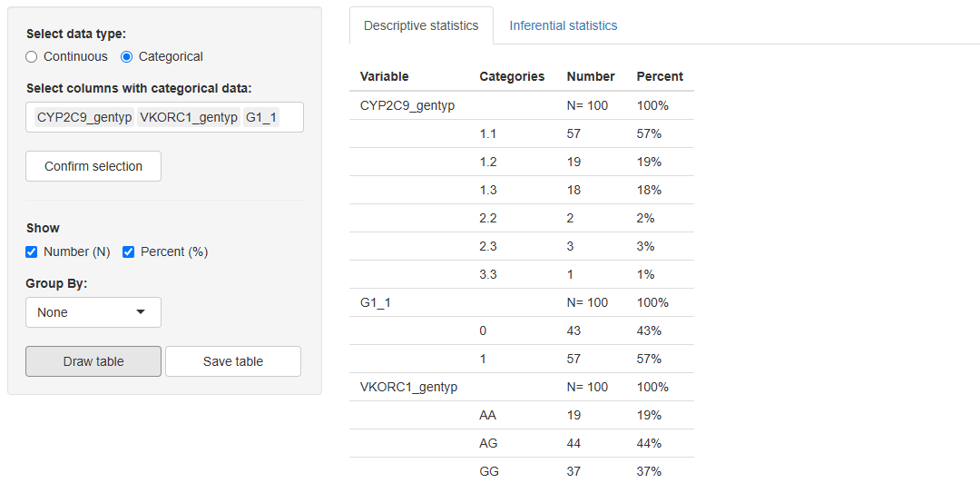Screen dimensions: 980x483
Task: Click the CYP2C9_gentyp row in the table
Action: (522, 105)
